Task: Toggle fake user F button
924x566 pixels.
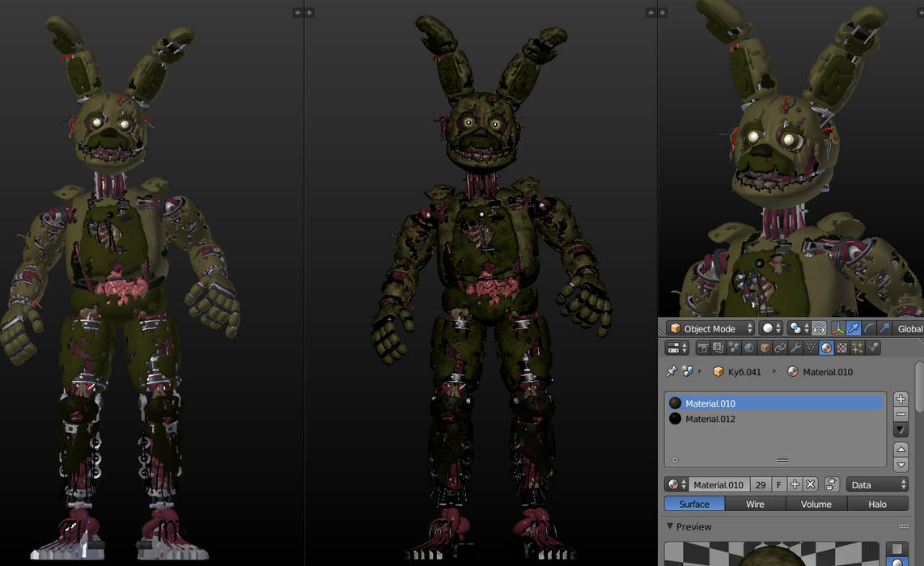Action: click(x=779, y=484)
